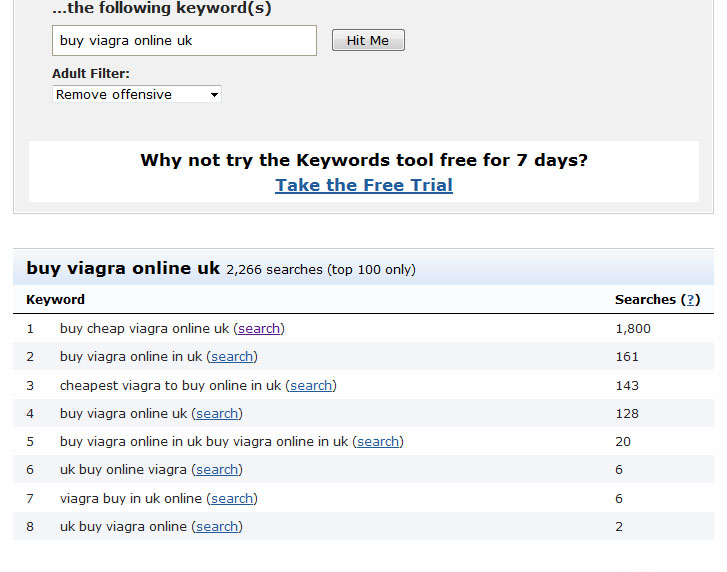This screenshot has width=727, height=572.
Task: Open search link for viagra buy in uk online
Action: (232, 499)
